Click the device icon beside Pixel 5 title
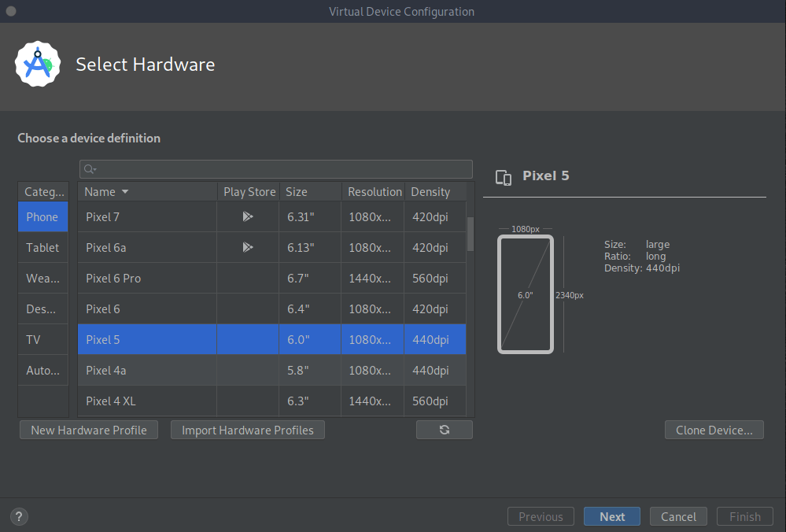 pos(504,178)
